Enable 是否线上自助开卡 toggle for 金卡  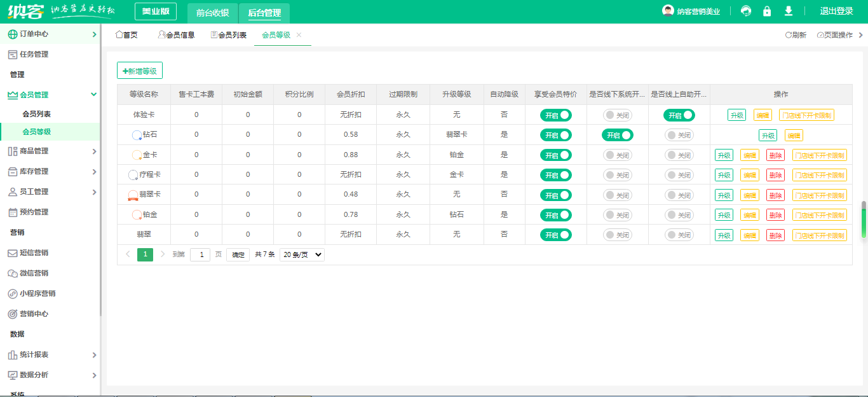[679, 155]
